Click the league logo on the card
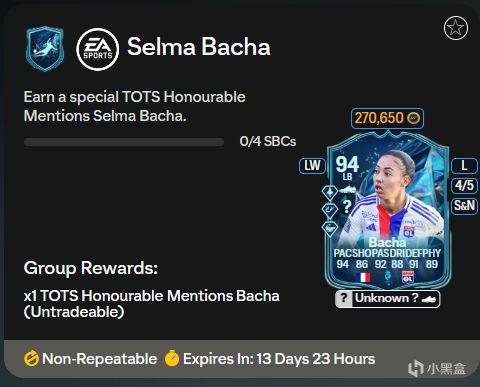This screenshot has width=480, height=387. coord(387,277)
